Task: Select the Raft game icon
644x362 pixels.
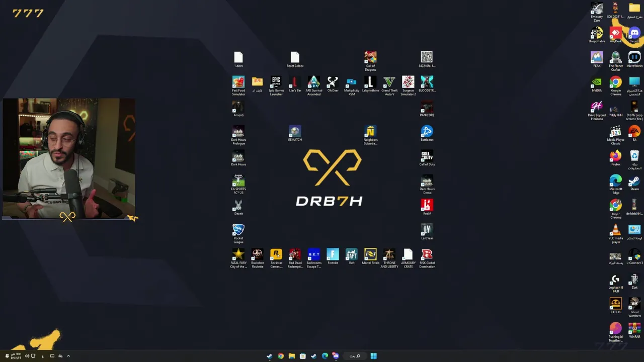Action: (x=352, y=256)
